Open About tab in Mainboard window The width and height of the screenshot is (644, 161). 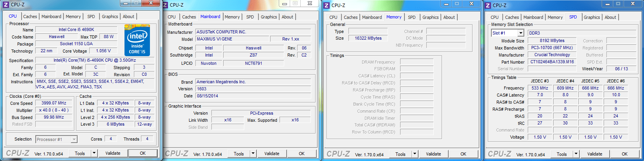[x=287, y=17]
